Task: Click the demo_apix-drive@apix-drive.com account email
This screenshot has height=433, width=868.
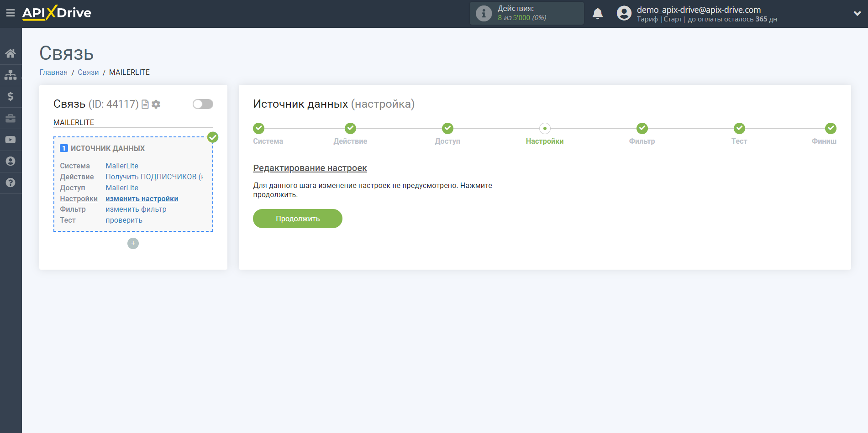Action: tap(699, 10)
